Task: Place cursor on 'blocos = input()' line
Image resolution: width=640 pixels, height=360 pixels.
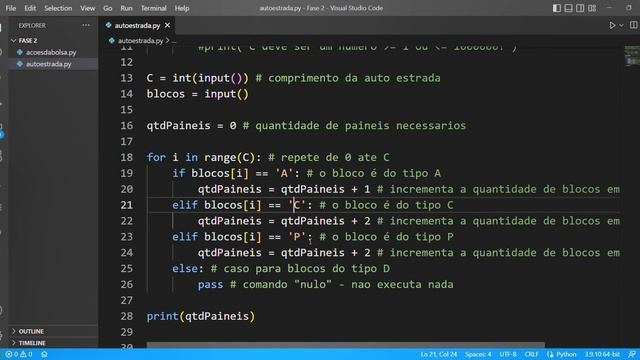Action: (x=198, y=94)
